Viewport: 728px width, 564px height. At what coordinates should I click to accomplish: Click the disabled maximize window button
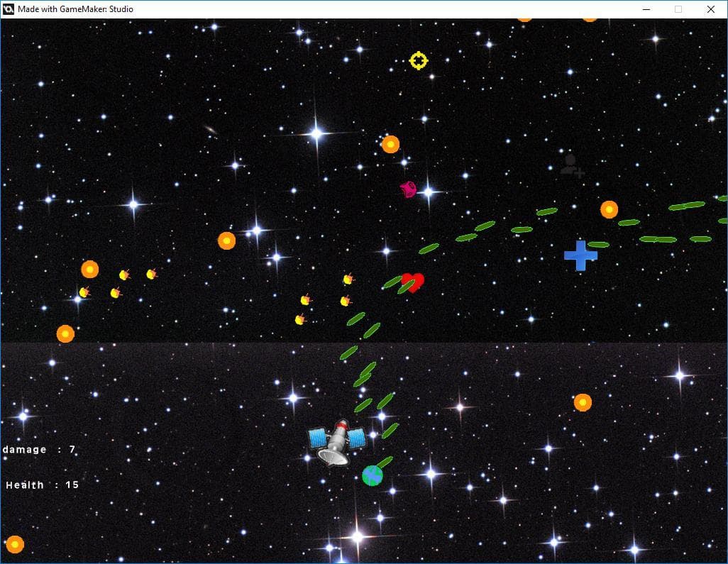[678, 9]
